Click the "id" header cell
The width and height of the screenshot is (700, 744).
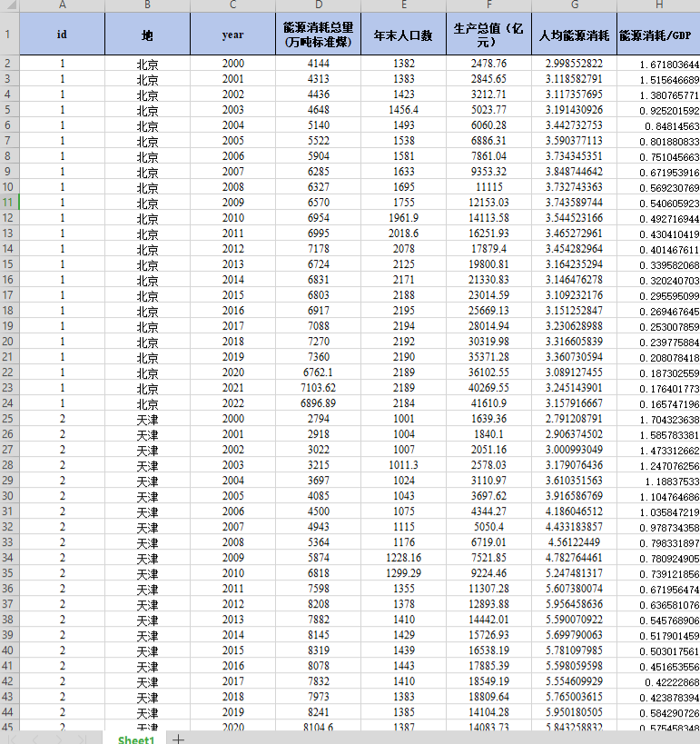point(62,34)
